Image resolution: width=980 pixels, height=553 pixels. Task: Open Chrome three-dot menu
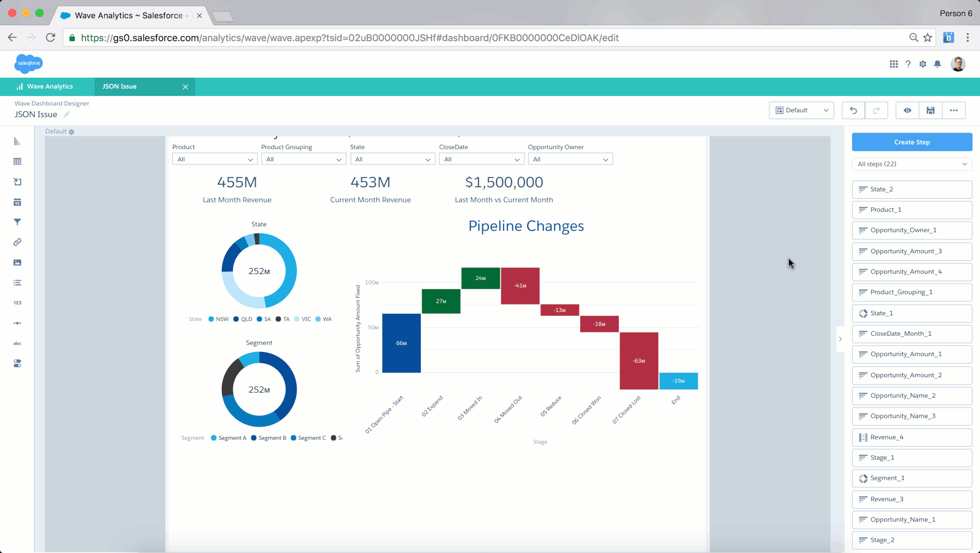click(x=967, y=38)
